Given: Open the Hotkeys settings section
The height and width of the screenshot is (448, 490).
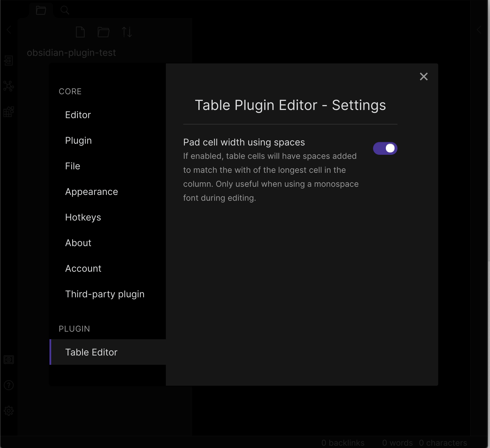Looking at the screenshot, I should (83, 217).
